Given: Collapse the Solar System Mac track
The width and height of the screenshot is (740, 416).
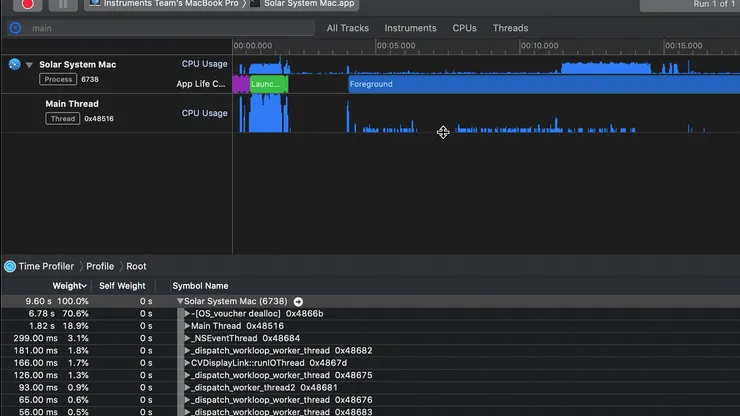Looking at the screenshot, I should click(30, 65).
